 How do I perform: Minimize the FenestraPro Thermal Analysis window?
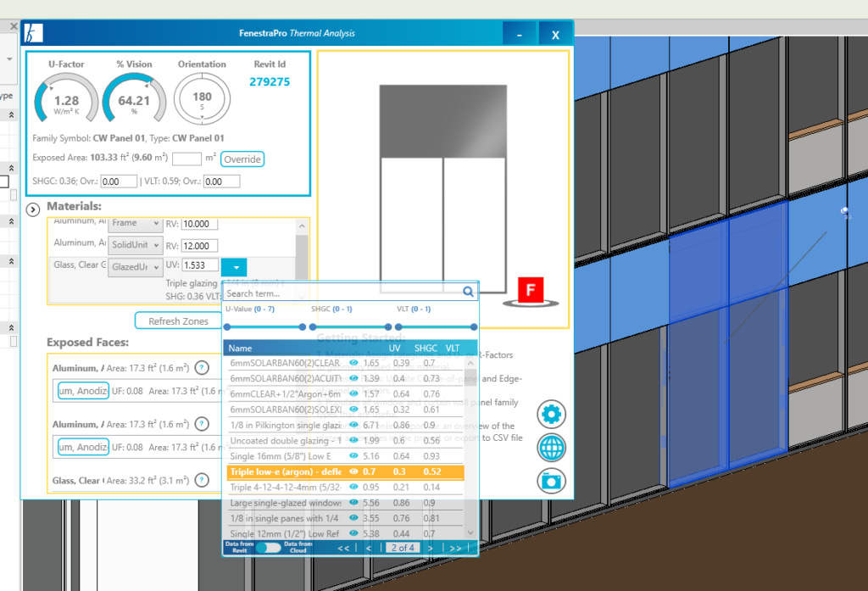pos(519,35)
